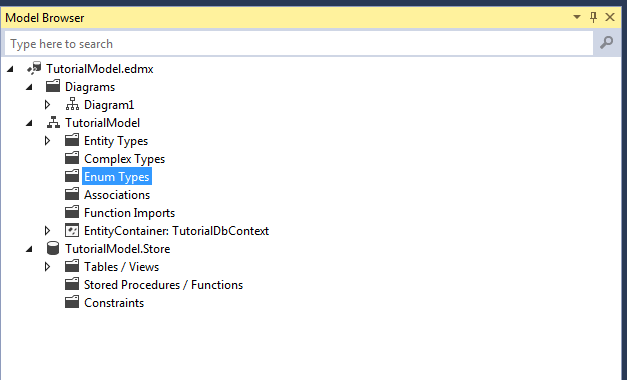Select the TutorialModel.edmx label

click(x=100, y=69)
